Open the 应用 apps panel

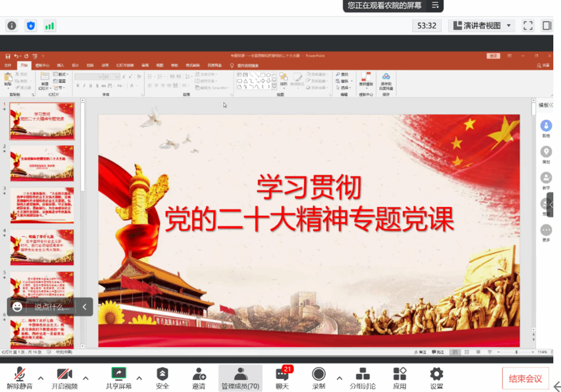point(400,378)
